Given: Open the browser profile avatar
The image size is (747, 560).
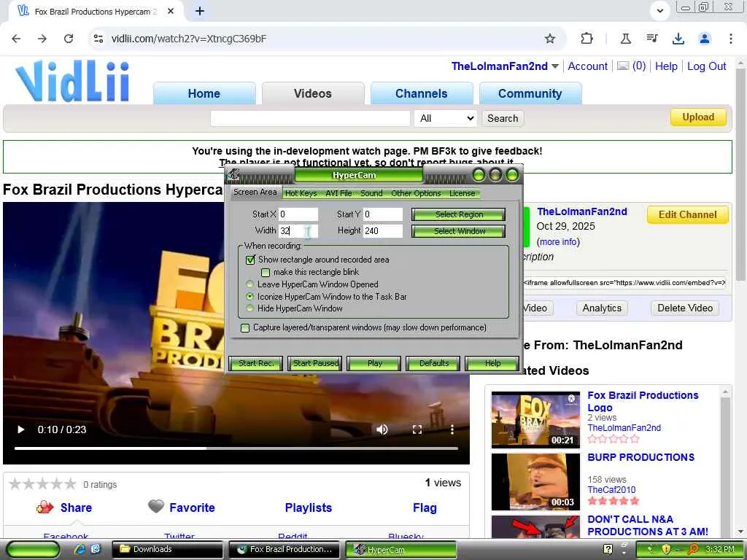Looking at the screenshot, I should 705,39.
